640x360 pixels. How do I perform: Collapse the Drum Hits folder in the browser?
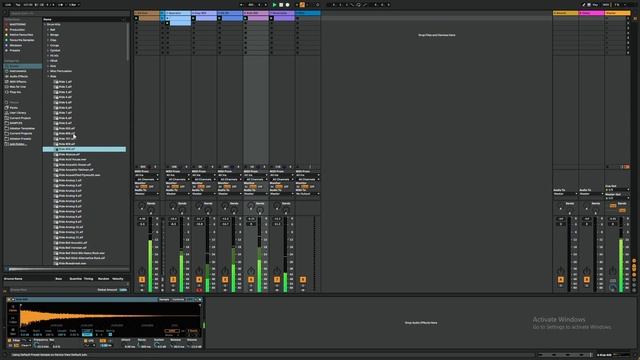(x=45, y=24)
